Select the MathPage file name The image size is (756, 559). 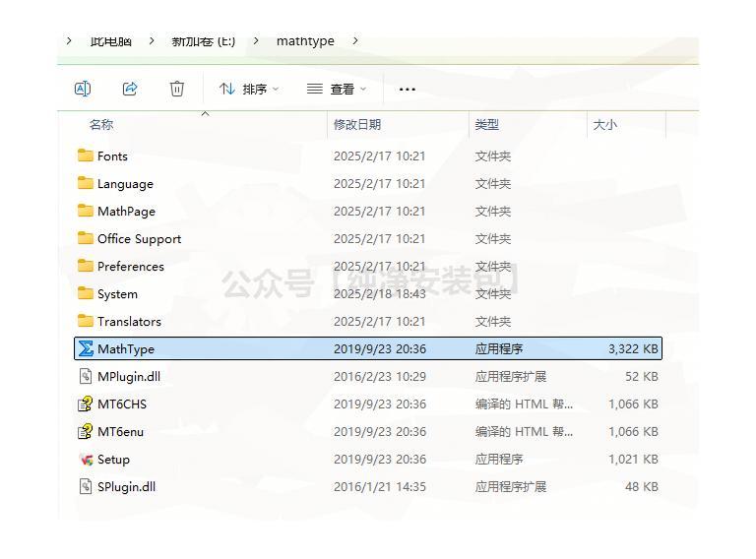(x=126, y=212)
